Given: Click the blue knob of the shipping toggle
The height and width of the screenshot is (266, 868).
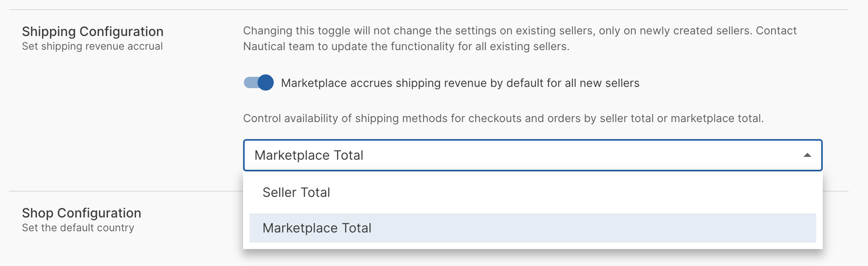Looking at the screenshot, I should [265, 83].
